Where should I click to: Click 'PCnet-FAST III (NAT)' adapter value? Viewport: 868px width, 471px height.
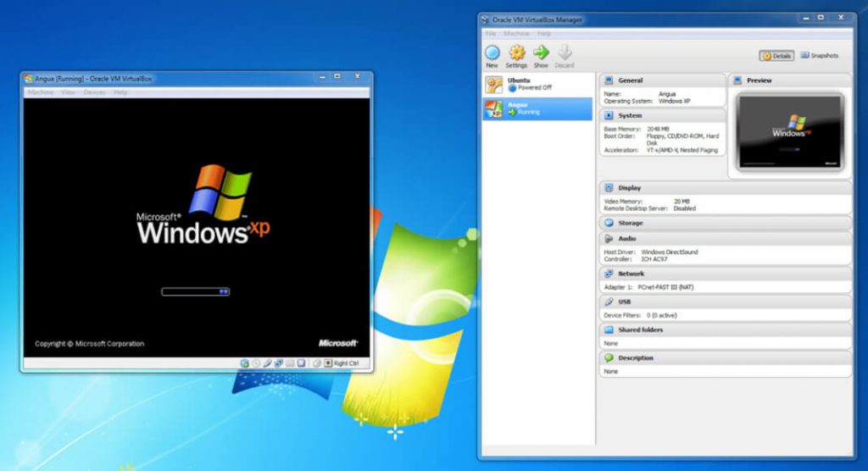coord(665,287)
